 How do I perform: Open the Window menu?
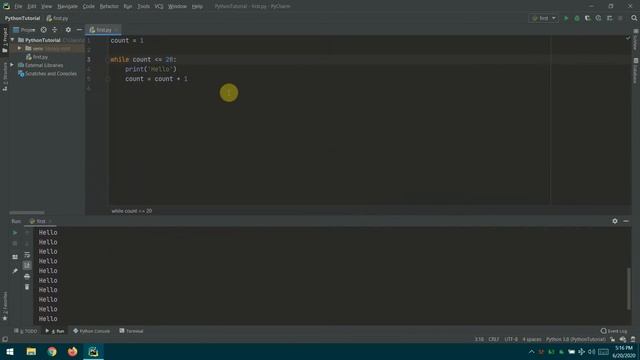coord(178,7)
